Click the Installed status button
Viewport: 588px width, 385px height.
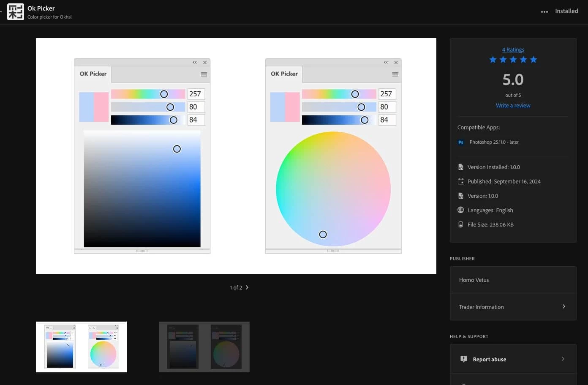(566, 11)
